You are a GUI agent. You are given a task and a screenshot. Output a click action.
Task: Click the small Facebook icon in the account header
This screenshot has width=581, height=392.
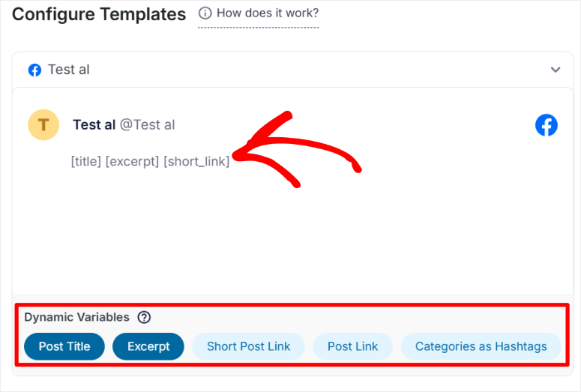[x=34, y=70]
